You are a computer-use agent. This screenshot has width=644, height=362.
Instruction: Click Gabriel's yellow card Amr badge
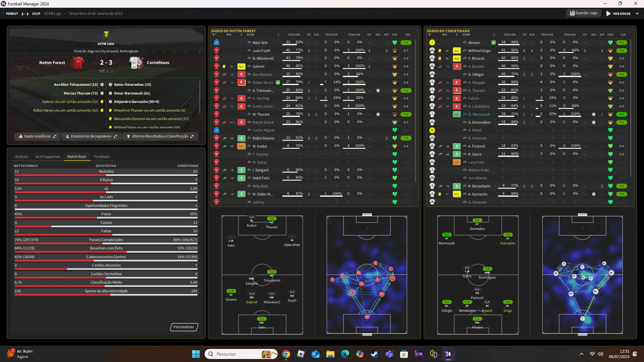coord(241,66)
